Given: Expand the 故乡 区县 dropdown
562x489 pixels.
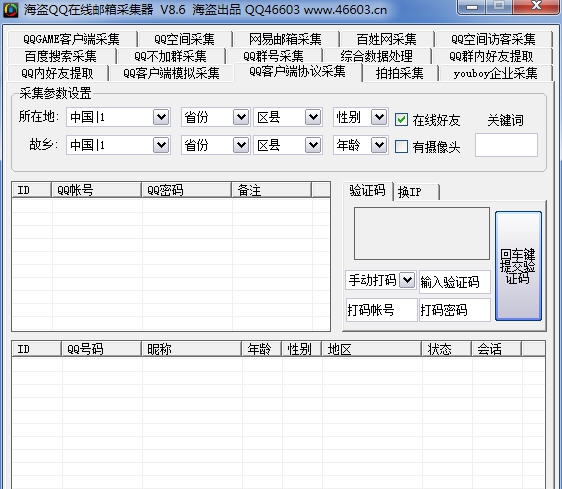Looking at the screenshot, I should [x=313, y=145].
